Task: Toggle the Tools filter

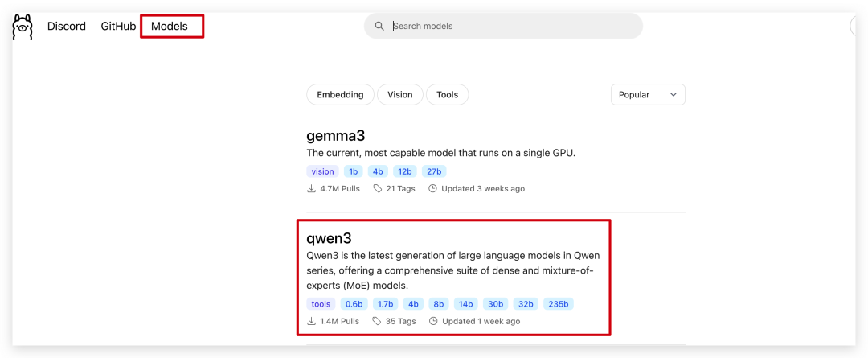Action: [448, 95]
